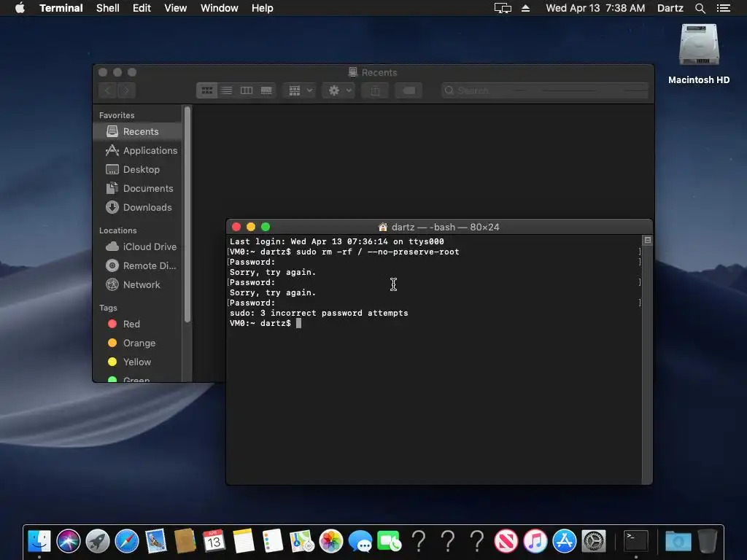Open System Preferences from the Dock
The width and height of the screenshot is (747, 560).
pos(594,542)
